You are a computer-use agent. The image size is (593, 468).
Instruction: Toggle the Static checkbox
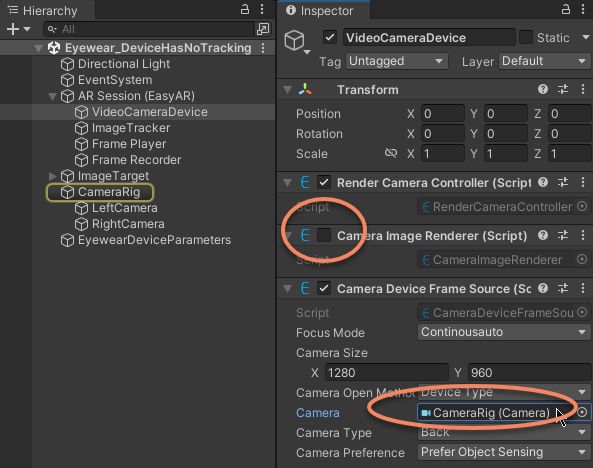click(x=526, y=37)
